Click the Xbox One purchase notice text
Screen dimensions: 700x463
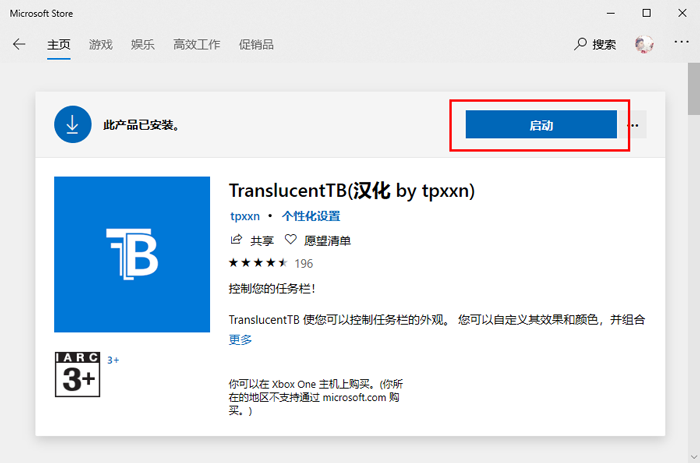tap(316, 397)
